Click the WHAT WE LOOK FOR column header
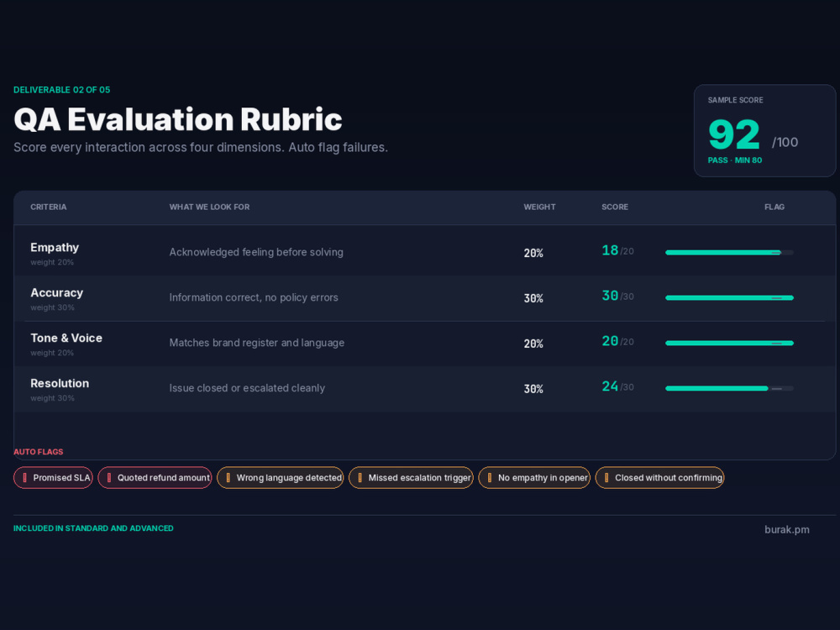This screenshot has width=840, height=630. point(209,207)
